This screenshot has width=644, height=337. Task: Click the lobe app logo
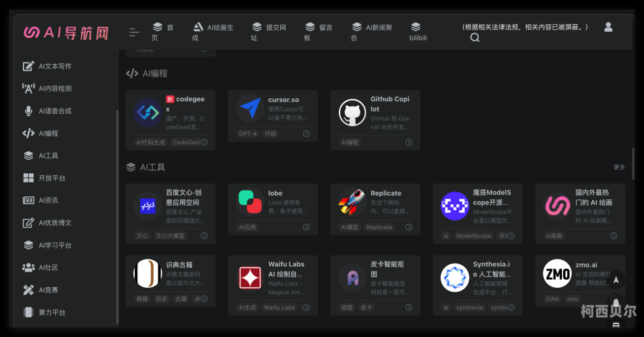pos(250,202)
